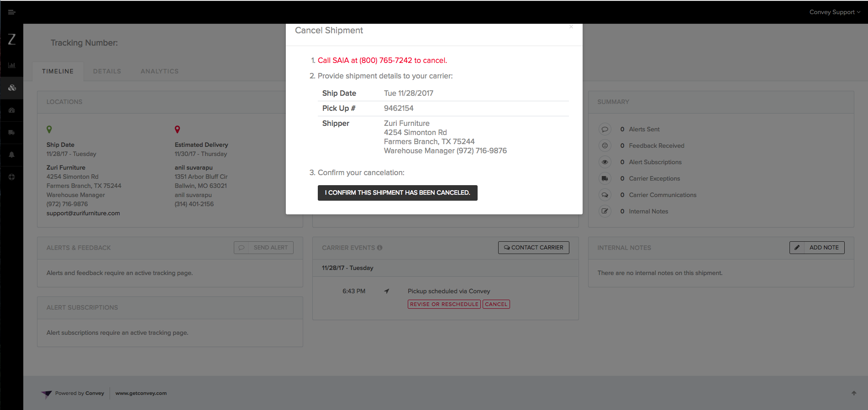Click the 11/28/17 - Tuesday carrier events date

[347, 268]
